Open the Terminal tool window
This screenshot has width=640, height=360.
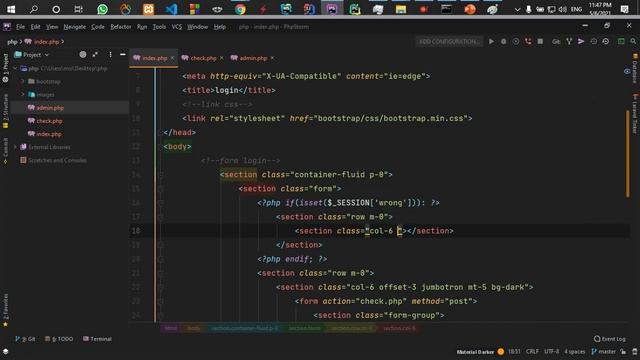pos(98,339)
